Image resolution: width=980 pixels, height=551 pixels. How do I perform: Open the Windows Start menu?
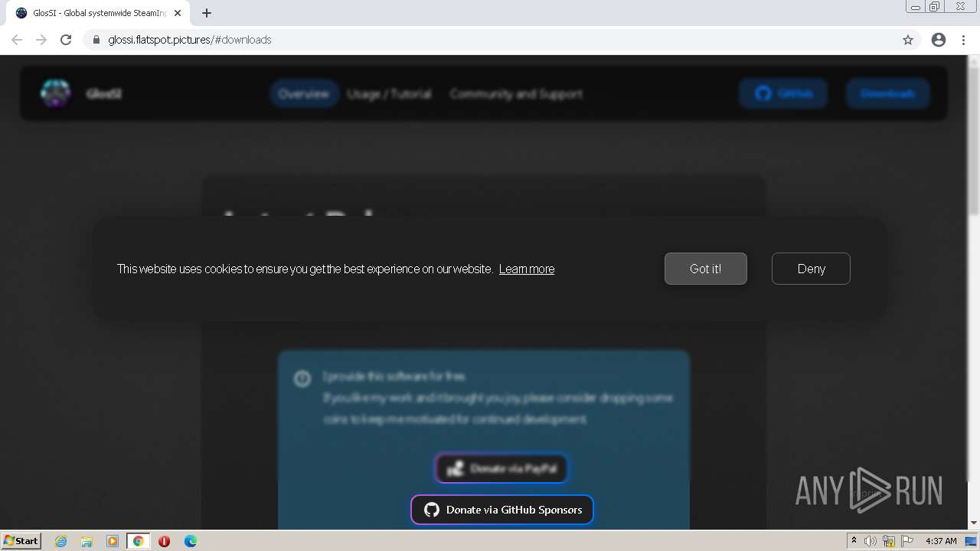click(21, 541)
